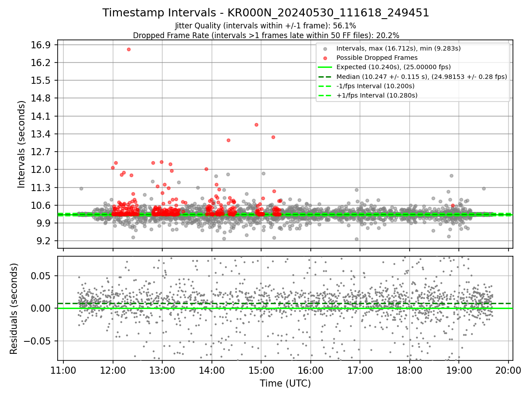Viewport: 532px width, 399px height.
Task: Click the 11:00 x-axis tick label
Action: coord(63,370)
